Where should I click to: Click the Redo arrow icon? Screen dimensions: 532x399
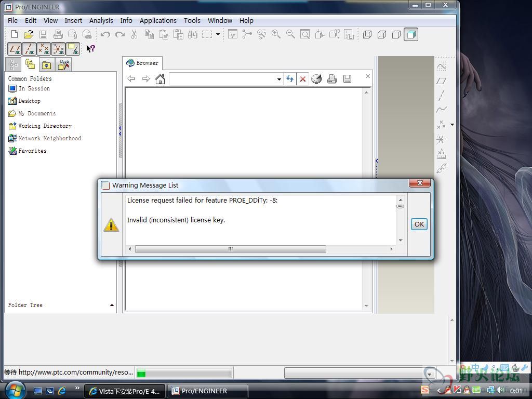coord(120,34)
